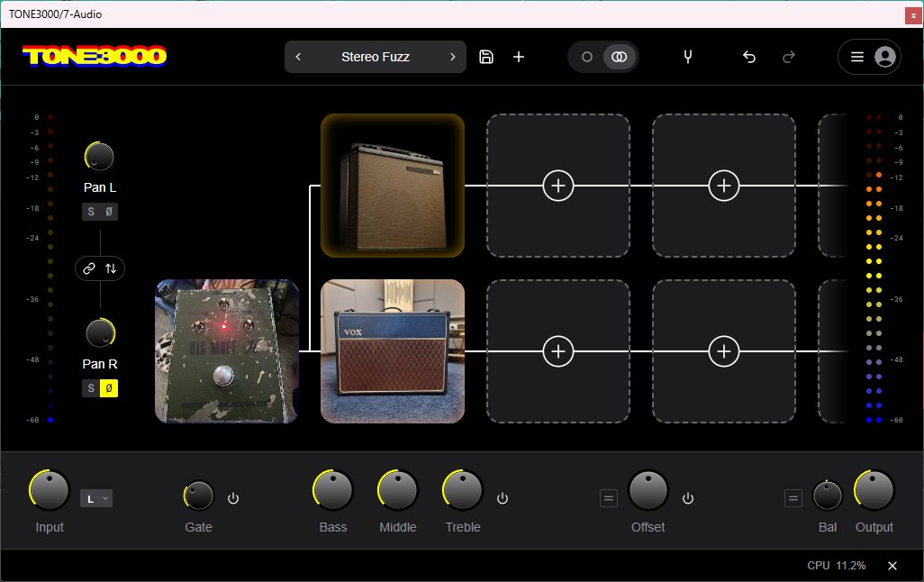Viewport: 924px width, 582px height.
Task: Adjust the Treble knob
Action: pyautogui.click(x=463, y=490)
